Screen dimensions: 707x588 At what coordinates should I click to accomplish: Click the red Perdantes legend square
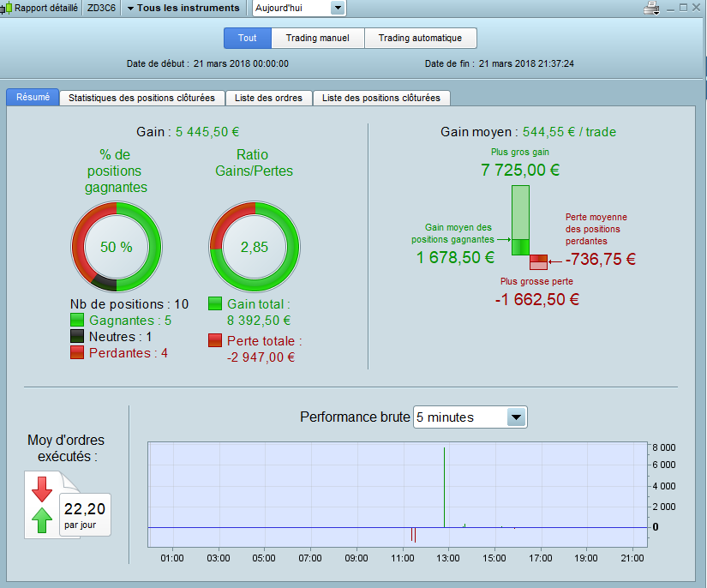(x=77, y=352)
